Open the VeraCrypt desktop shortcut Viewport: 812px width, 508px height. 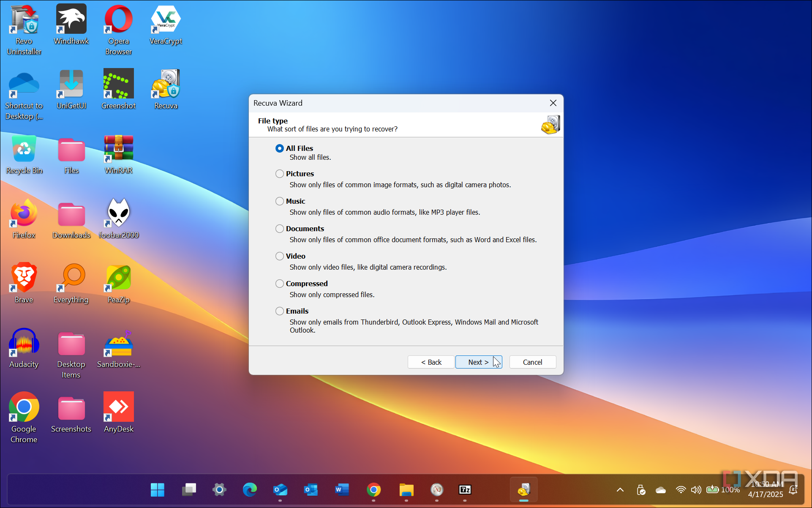[166, 25]
